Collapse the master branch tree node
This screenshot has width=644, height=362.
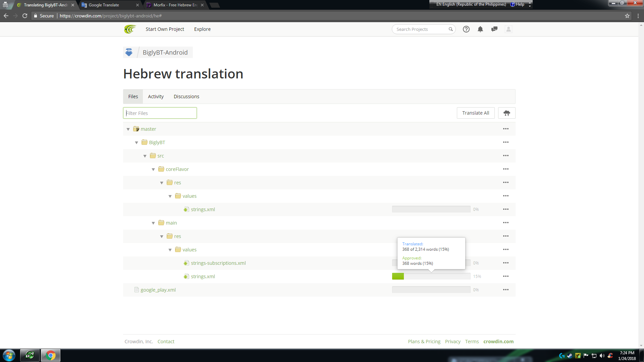[x=128, y=129]
